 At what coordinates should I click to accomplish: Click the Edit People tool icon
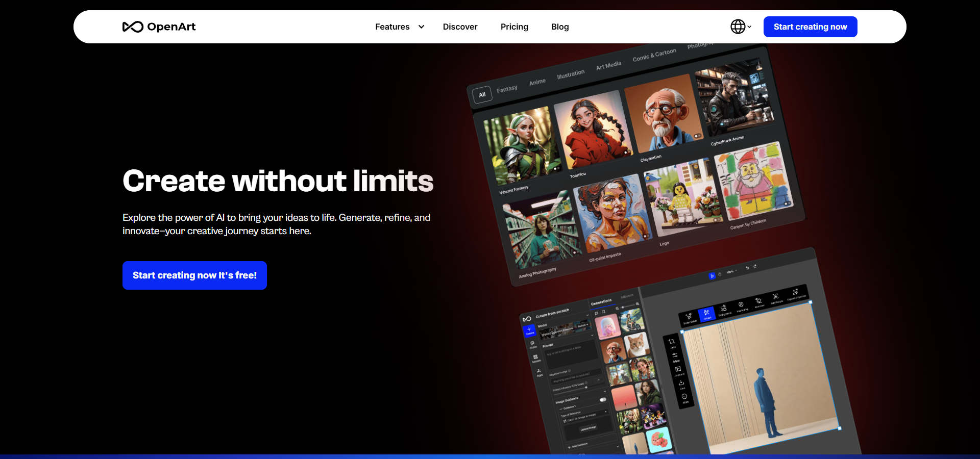pos(776,297)
